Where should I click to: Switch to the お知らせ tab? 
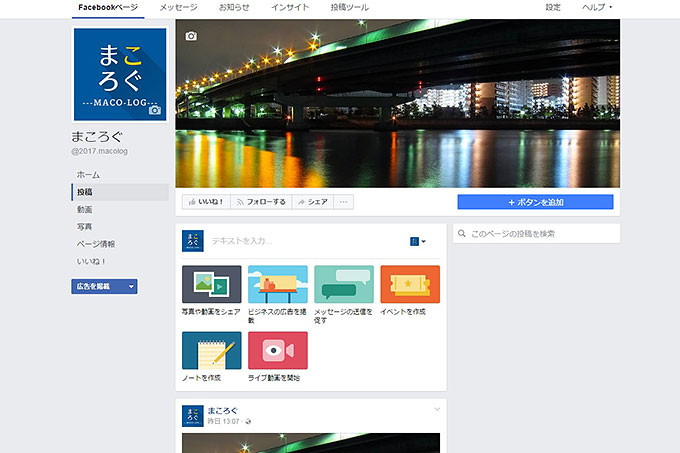pyautogui.click(x=234, y=7)
